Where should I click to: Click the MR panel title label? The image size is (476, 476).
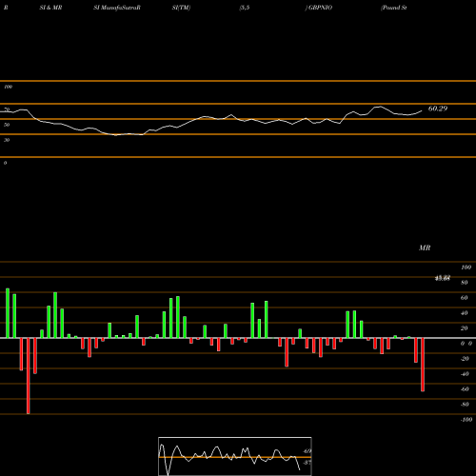(x=425, y=248)
